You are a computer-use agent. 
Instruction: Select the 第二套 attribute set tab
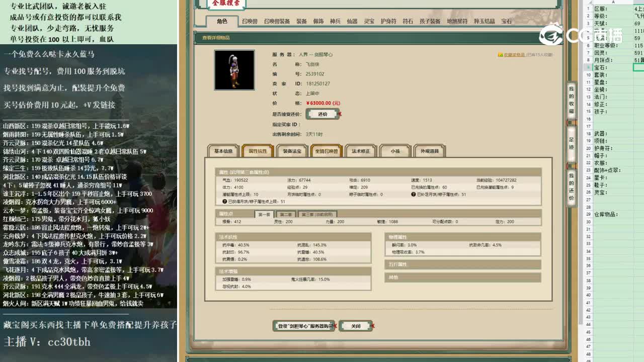point(287,215)
